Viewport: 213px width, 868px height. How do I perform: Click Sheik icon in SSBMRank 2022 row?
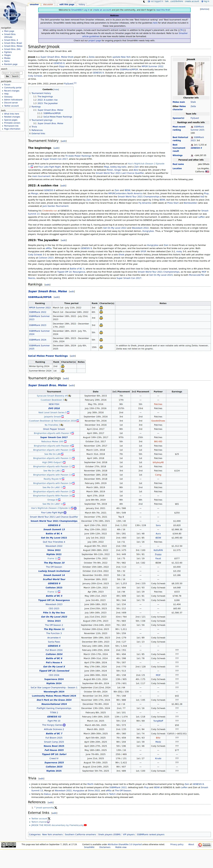coord(101,312)
